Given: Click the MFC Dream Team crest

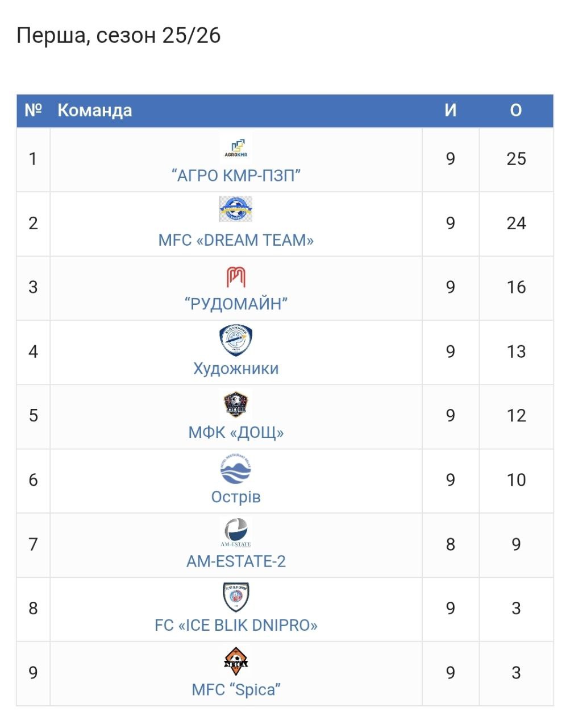Looking at the screenshot, I should pos(236,209).
